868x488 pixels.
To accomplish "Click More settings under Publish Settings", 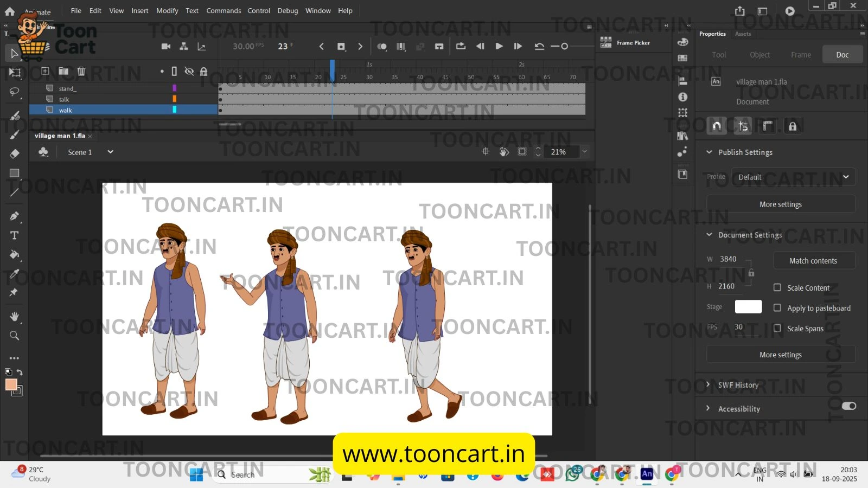I will [780, 204].
